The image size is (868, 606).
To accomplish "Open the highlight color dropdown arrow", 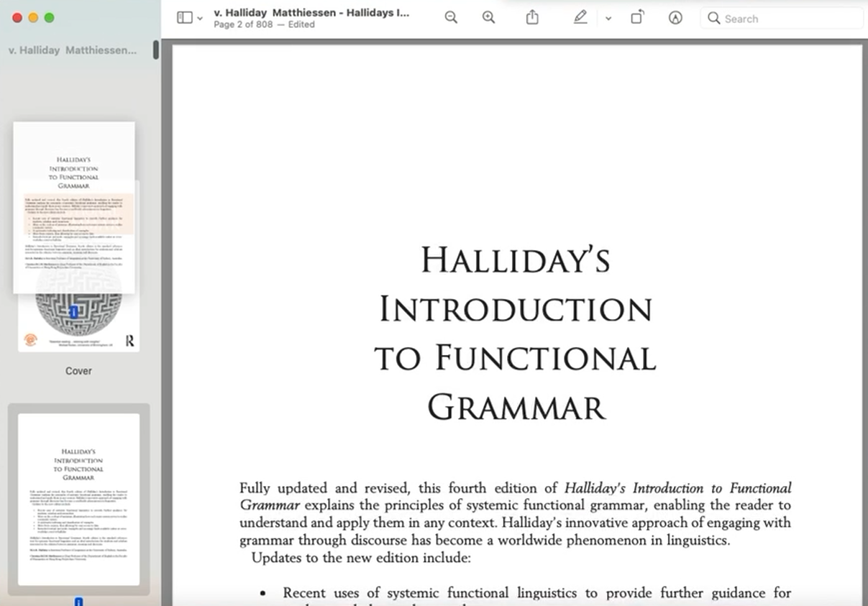I will pos(608,19).
